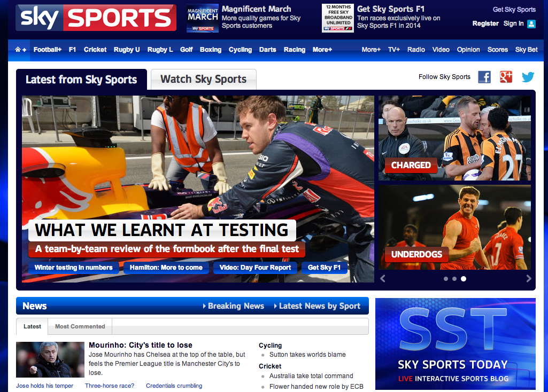Open the home icon menu
This screenshot has height=392, width=548.
pyautogui.click(x=20, y=50)
